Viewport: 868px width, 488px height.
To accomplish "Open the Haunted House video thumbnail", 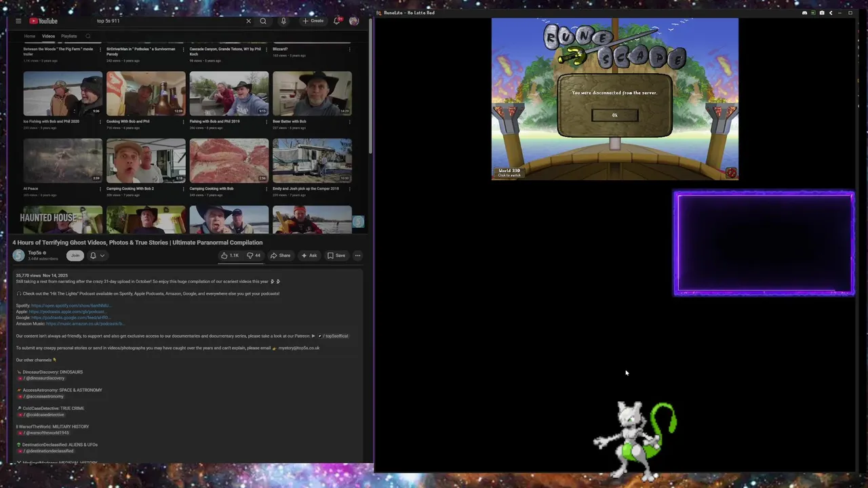I will pyautogui.click(x=63, y=220).
